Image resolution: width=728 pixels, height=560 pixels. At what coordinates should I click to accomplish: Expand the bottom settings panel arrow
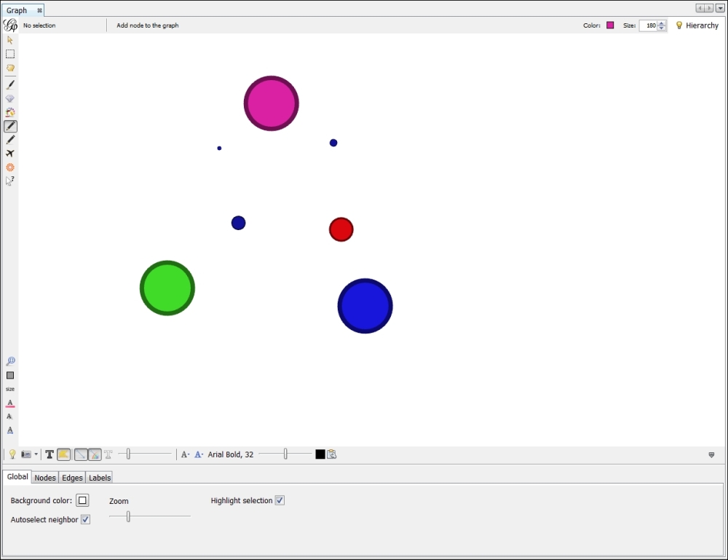coord(711,454)
